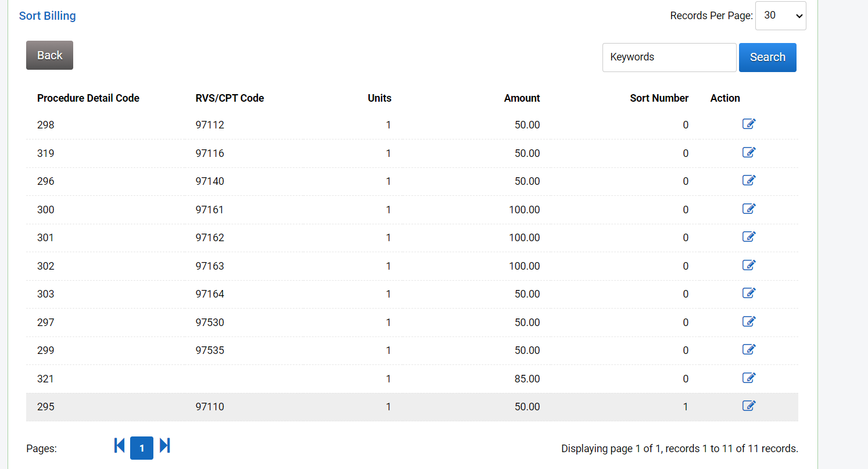Edit the highlighted row with CPT 97110
This screenshot has width=868, height=469.
tap(749, 406)
